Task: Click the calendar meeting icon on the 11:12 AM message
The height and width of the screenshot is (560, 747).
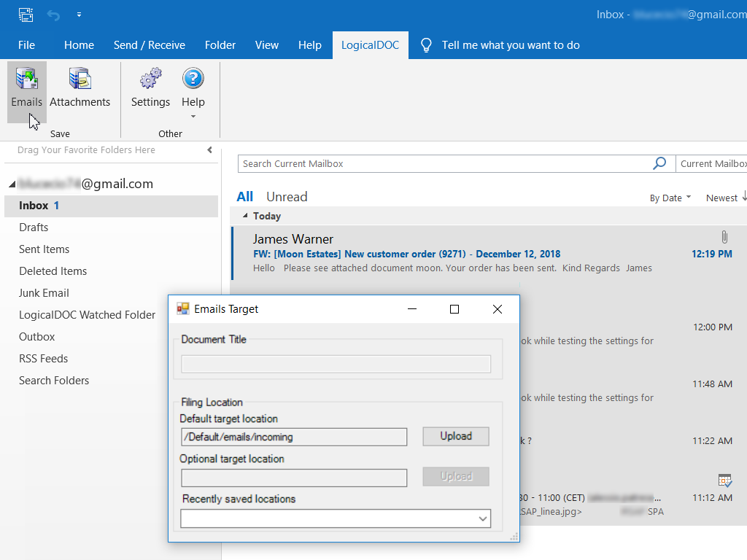Action: [724, 480]
